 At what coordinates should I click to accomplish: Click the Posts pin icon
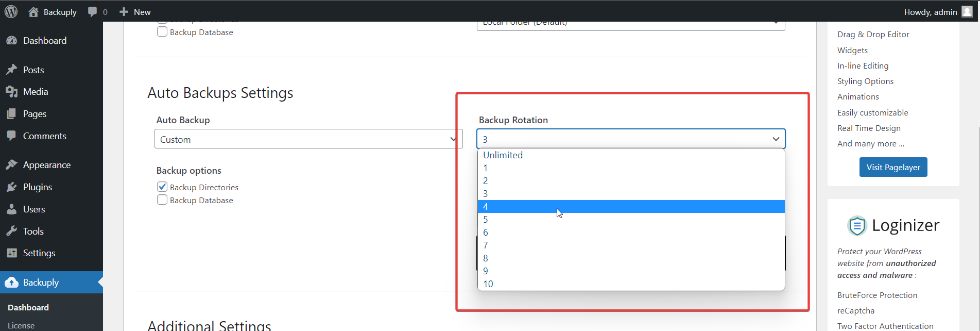click(x=12, y=70)
